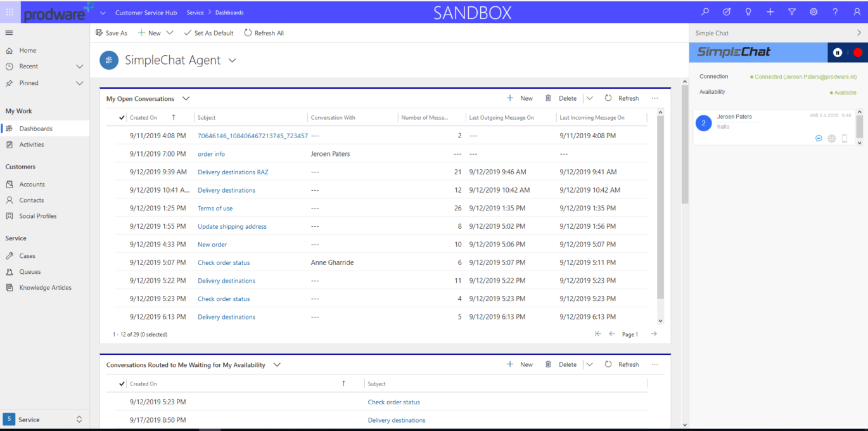Open the Update shipping address conversation

[x=232, y=226]
